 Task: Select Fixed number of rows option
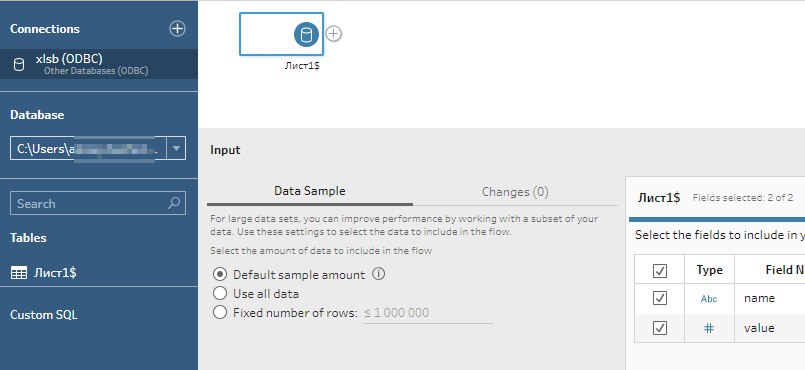(220, 313)
